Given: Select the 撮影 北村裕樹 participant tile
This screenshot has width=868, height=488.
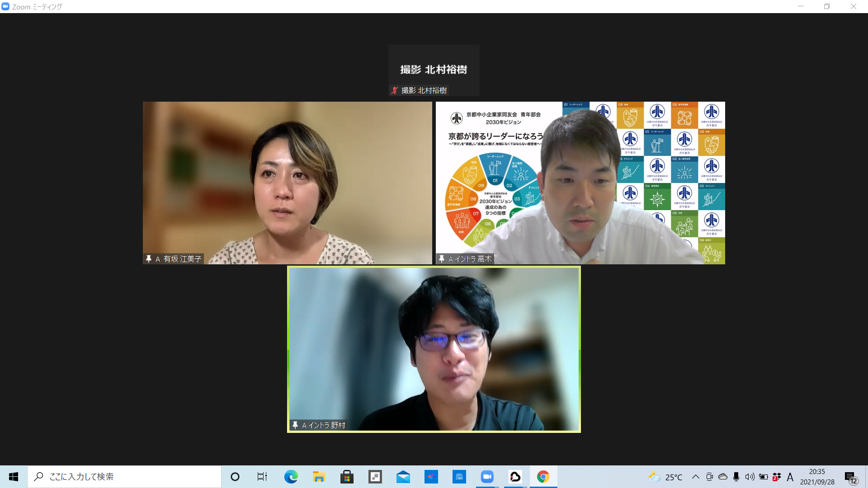Looking at the screenshot, I should pos(434,70).
